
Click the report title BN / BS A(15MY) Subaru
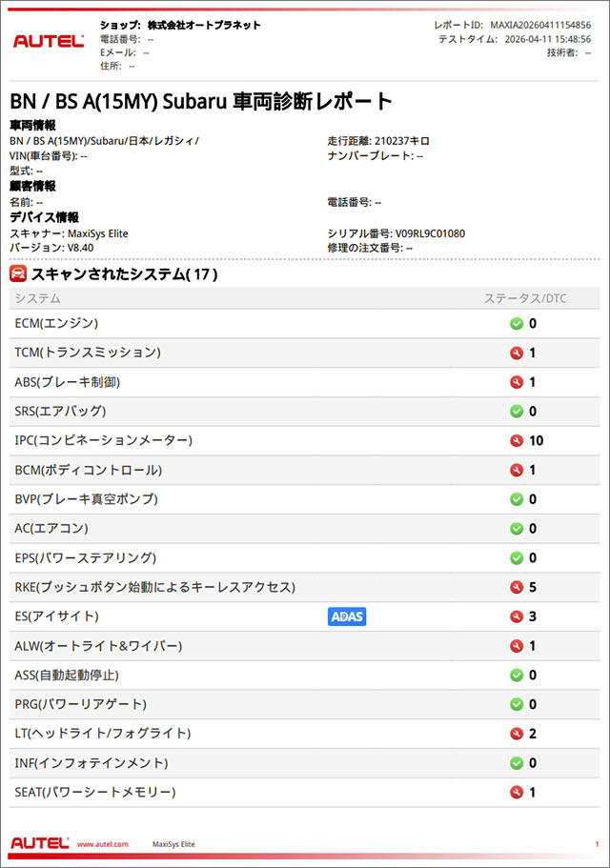pos(201,101)
